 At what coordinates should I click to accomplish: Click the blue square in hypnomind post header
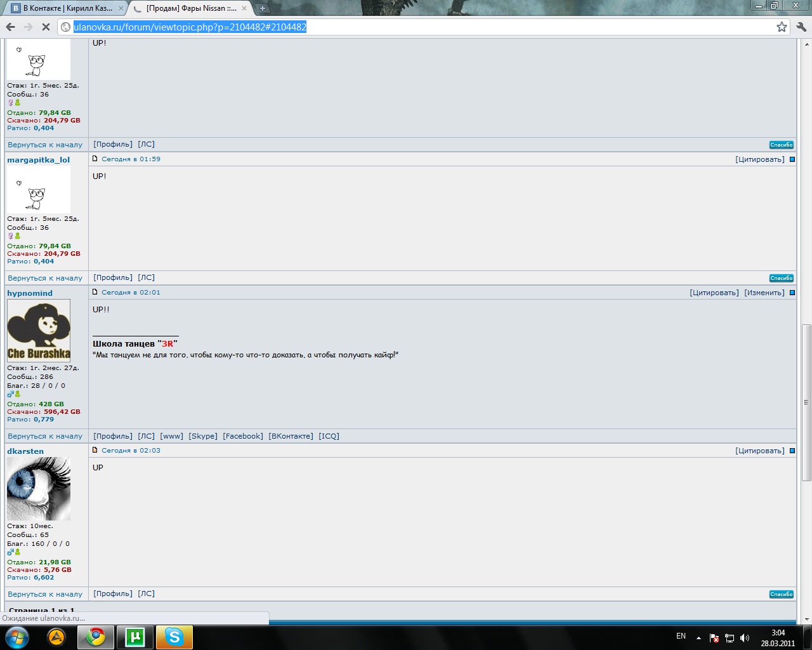click(792, 293)
